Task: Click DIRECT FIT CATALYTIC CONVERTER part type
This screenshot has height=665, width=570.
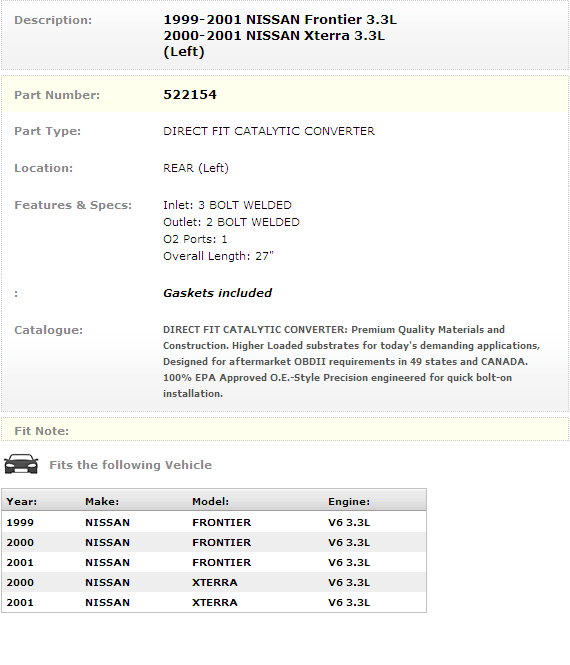Action: (x=269, y=131)
